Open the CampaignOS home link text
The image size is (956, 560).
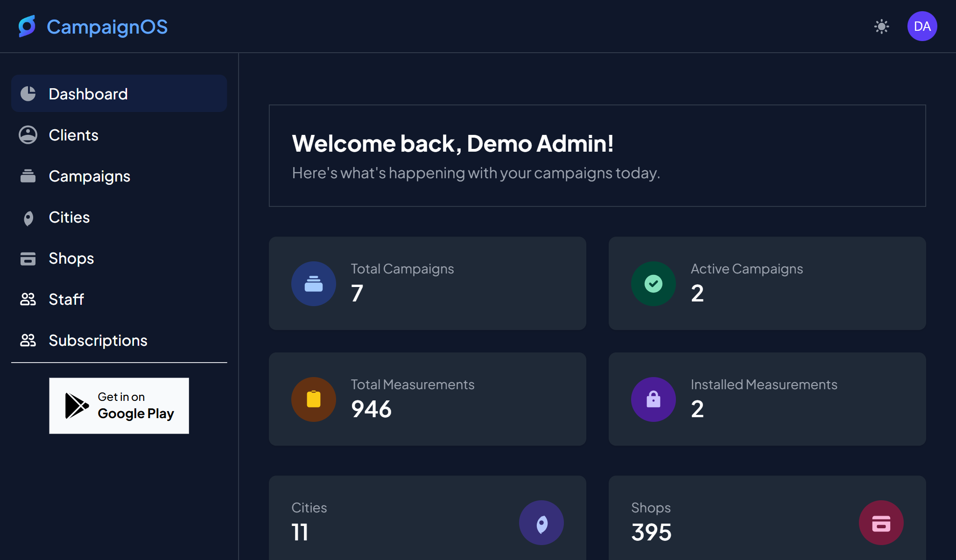coord(107,27)
